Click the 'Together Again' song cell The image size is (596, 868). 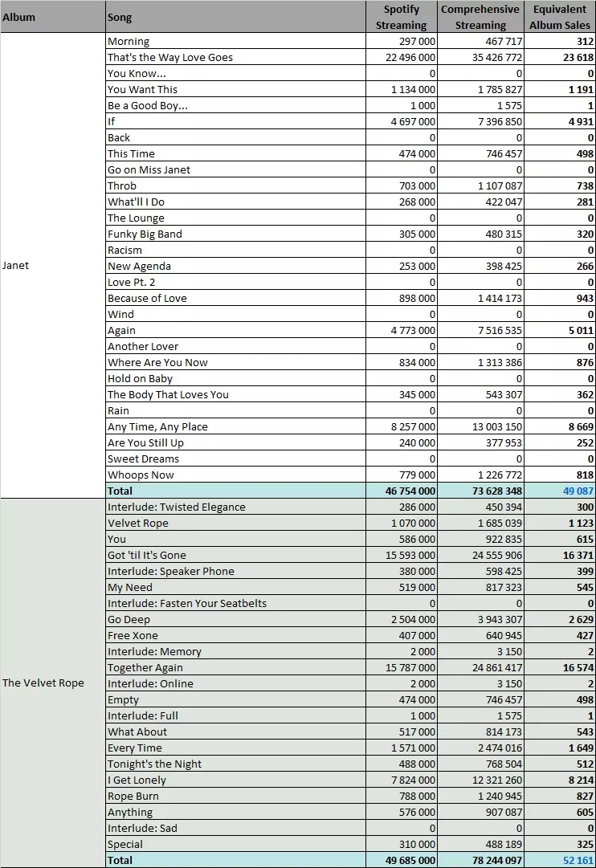point(235,667)
